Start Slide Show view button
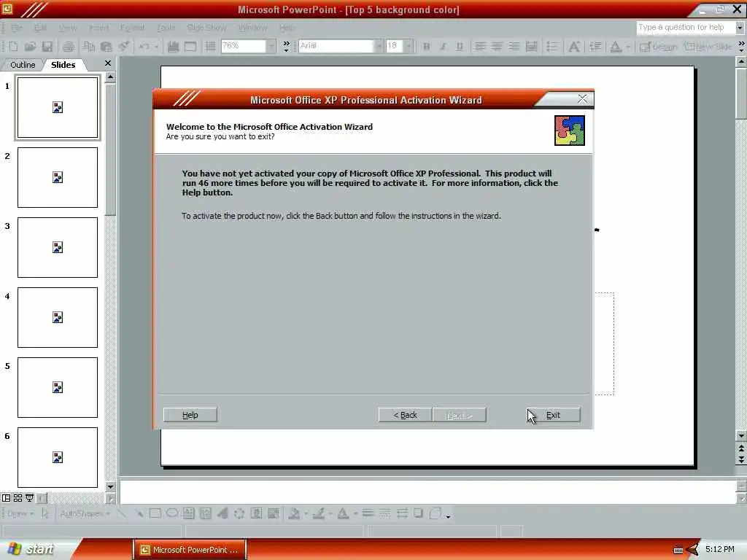 point(29,498)
